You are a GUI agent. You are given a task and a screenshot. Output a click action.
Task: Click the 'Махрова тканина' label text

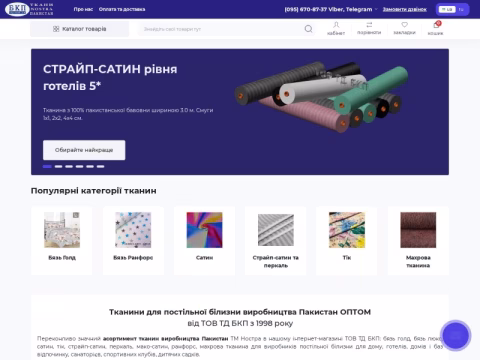click(x=418, y=262)
